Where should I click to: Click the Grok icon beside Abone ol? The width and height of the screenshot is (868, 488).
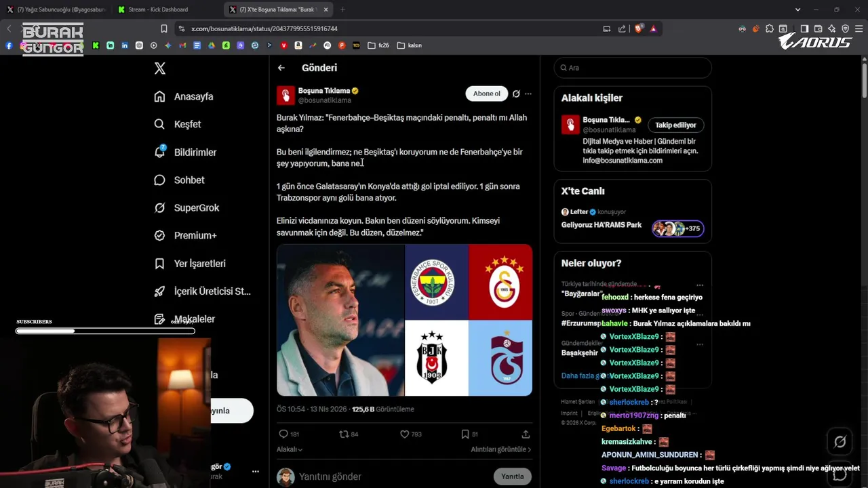pos(516,94)
